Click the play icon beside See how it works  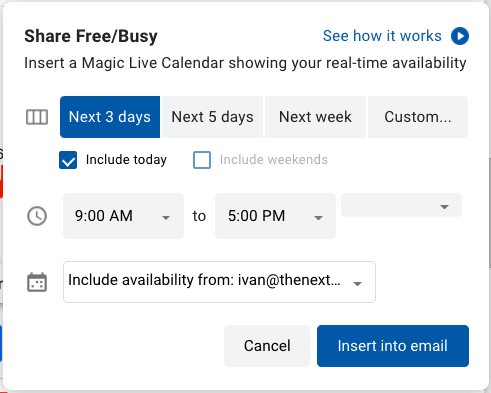coord(460,36)
